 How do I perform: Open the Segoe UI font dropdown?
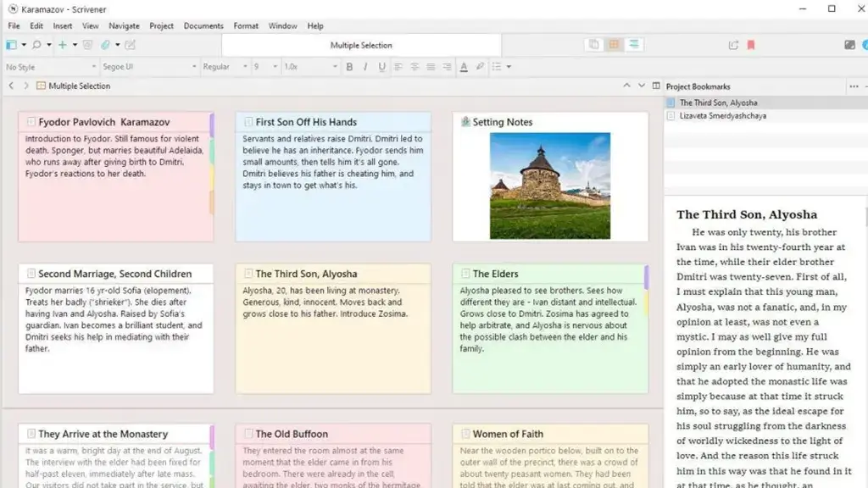(148, 66)
